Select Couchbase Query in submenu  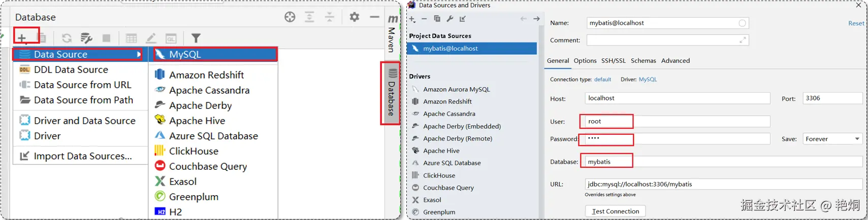point(214,166)
